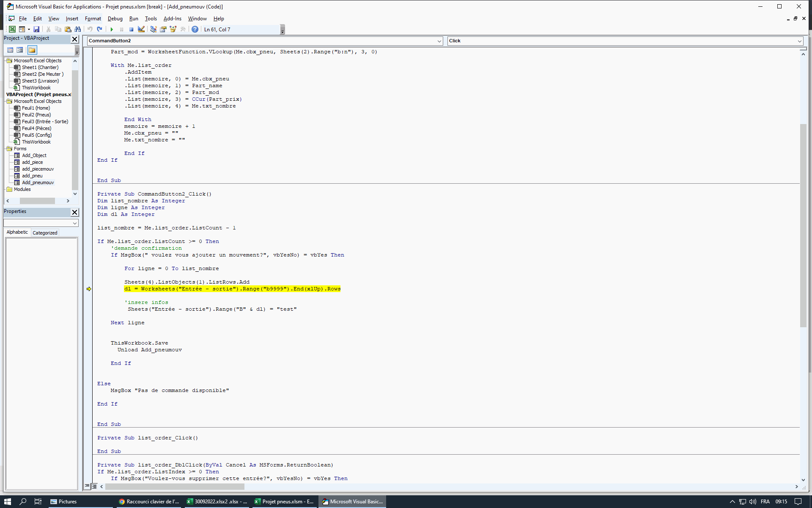Click the Find binoculars icon
The height and width of the screenshot is (508, 812).
[78, 29]
